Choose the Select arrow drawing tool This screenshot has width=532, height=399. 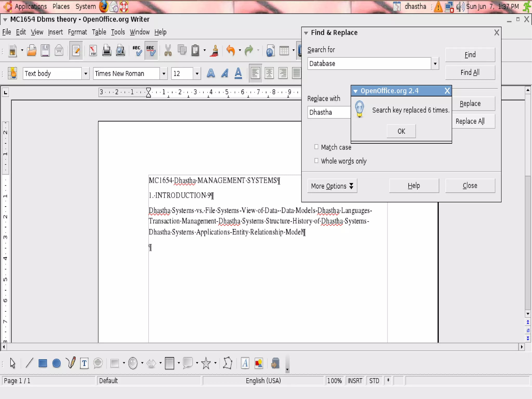(12, 363)
